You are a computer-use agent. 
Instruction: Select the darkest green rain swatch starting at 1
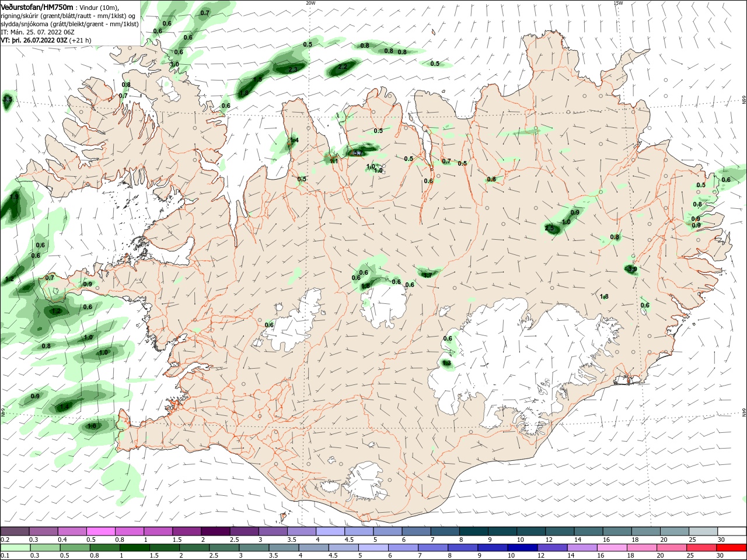(x=135, y=548)
